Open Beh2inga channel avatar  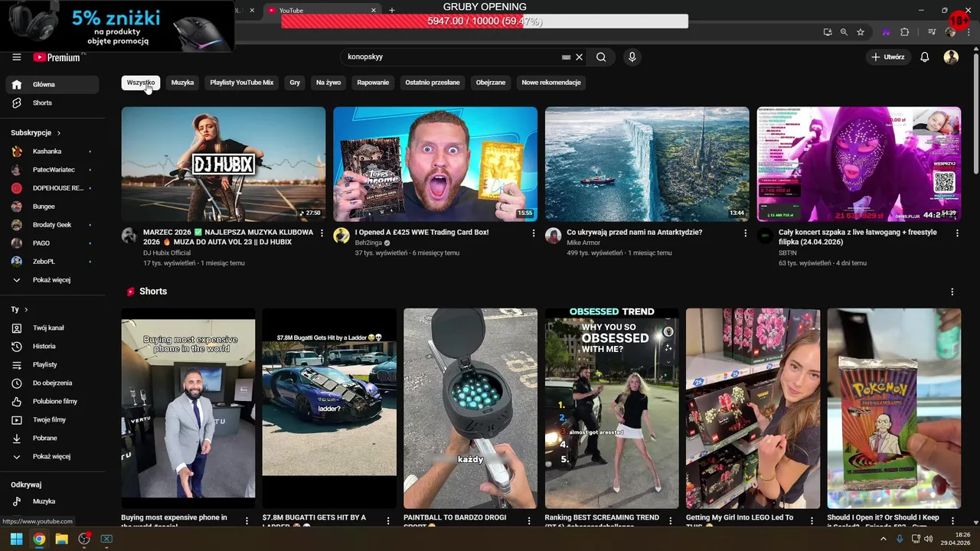pyautogui.click(x=341, y=236)
